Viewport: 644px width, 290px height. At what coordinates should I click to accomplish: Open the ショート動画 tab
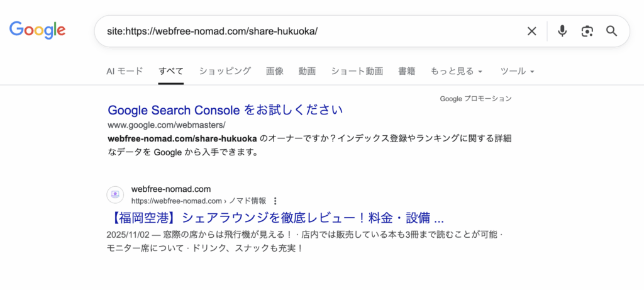(357, 71)
